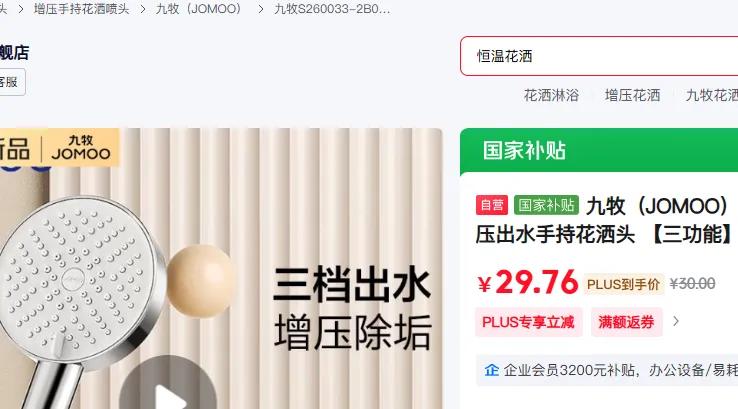
Task: Select the 花洒淋浴 suggested search term
Action: 551,95
